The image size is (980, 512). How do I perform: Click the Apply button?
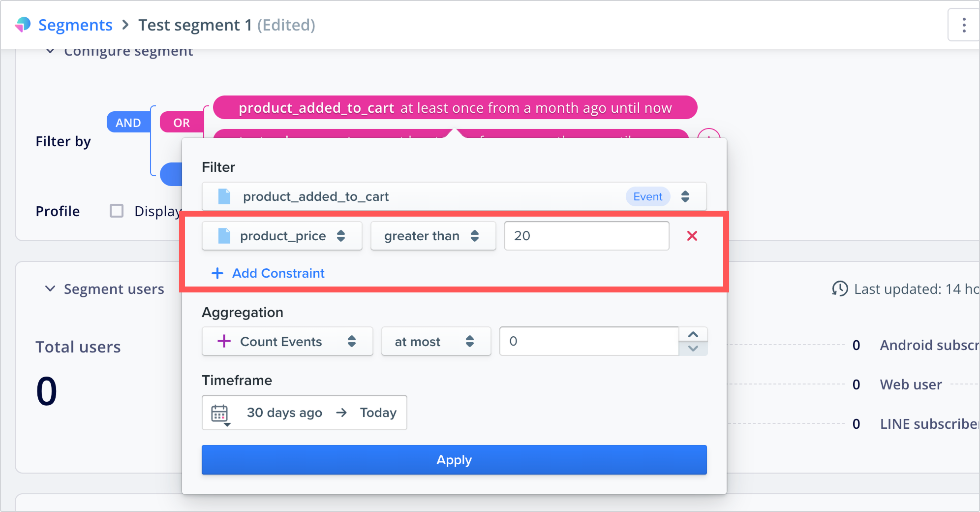[454, 460]
